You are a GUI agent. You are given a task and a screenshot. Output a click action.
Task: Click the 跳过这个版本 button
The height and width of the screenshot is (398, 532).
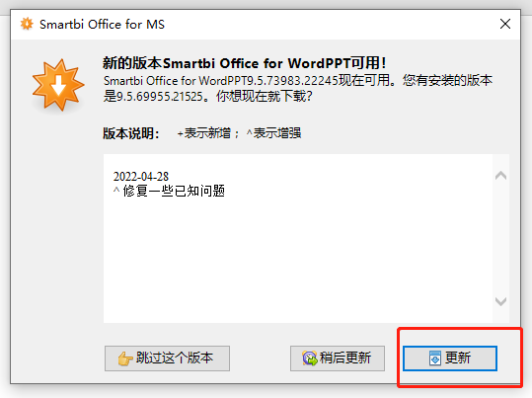tap(167, 358)
